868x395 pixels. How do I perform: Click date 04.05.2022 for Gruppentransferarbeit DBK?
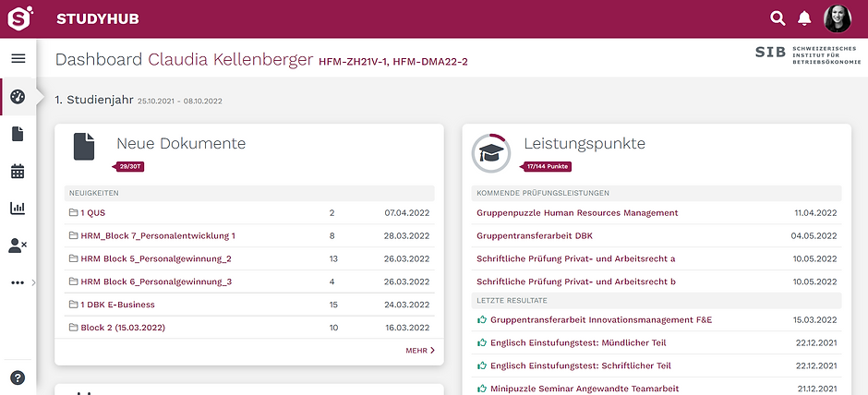[814, 235]
